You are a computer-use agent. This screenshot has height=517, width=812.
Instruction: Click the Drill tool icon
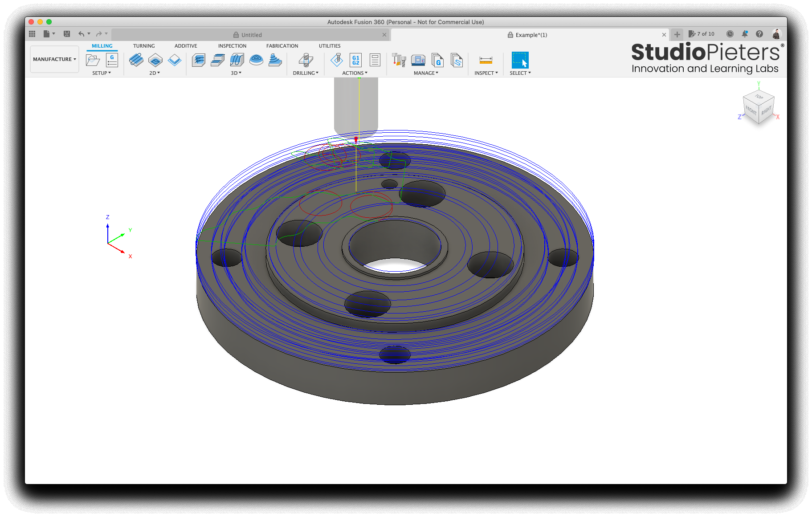click(306, 60)
